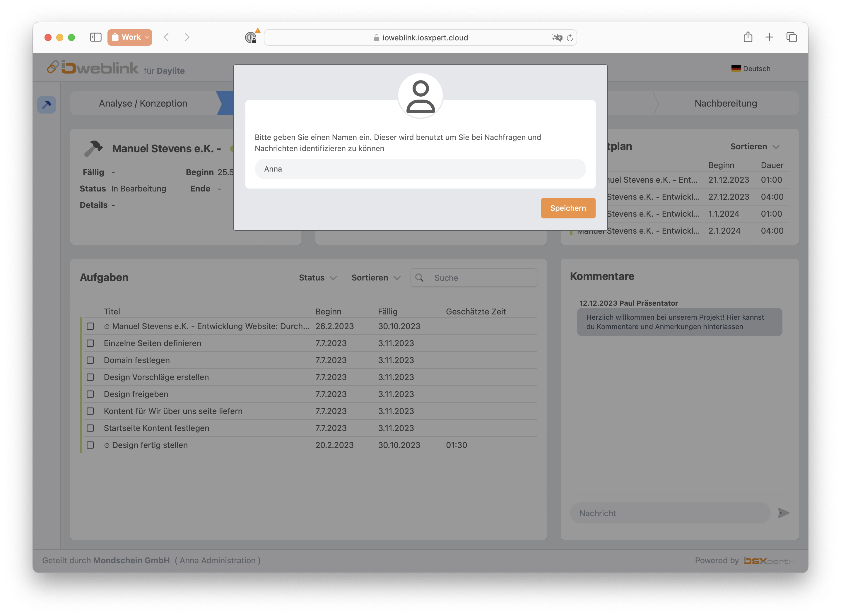Click circle icon before Design fertig stellen
Image resolution: width=841 pixels, height=616 pixels.
pos(107,445)
